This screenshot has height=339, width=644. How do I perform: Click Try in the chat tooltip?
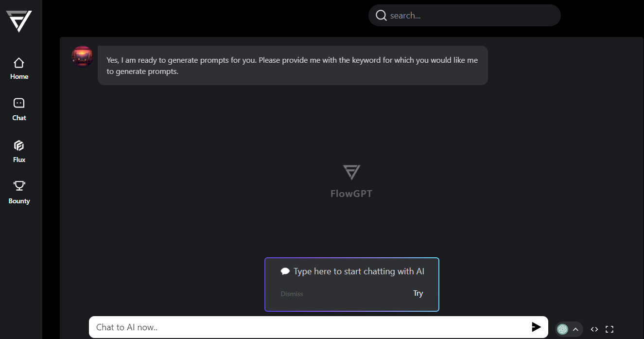pos(418,293)
